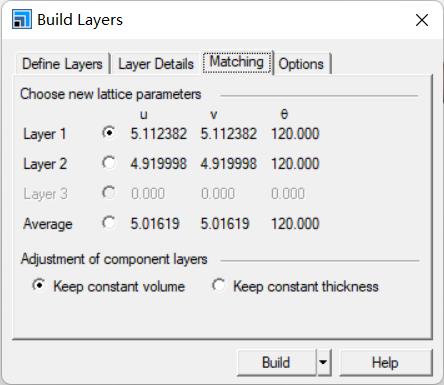Image resolution: width=444 pixels, height=385 pixels.
Task: Open the Build dropdown arrow
Action: (324, 363)
